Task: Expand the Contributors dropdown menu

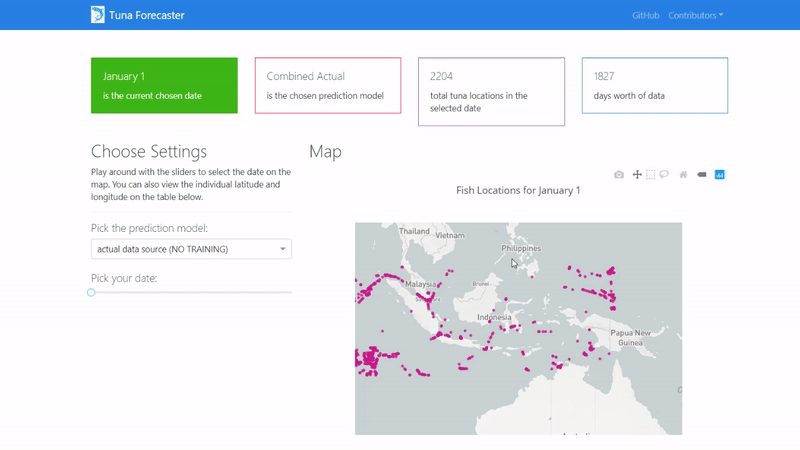Action: coord(695,15)
